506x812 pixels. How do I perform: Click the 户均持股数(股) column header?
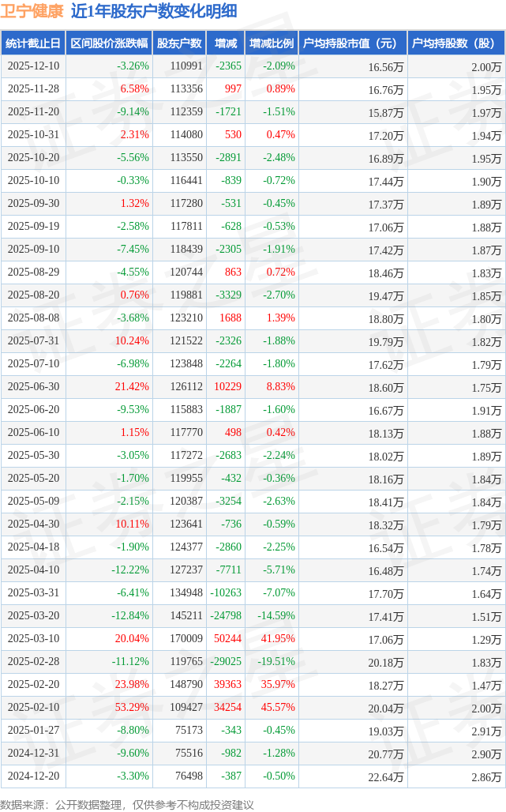[x=457, y=43]
